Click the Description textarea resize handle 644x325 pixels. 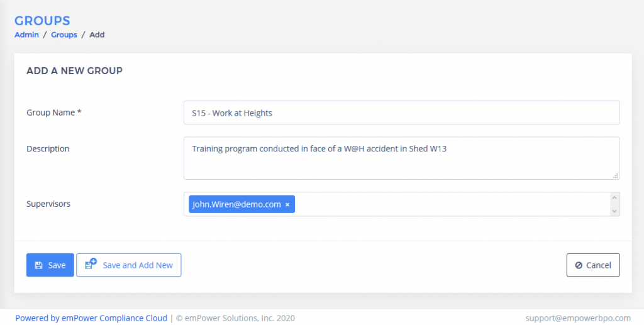click(616, 175)
